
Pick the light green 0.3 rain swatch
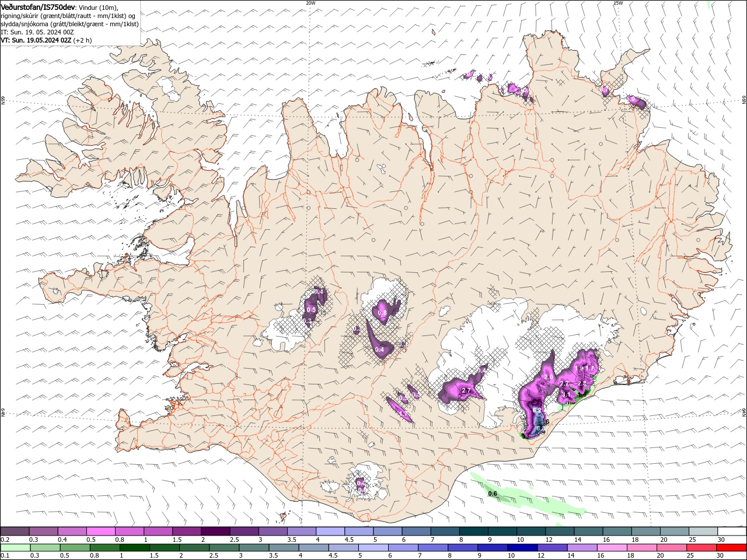(x=45, y=548)
